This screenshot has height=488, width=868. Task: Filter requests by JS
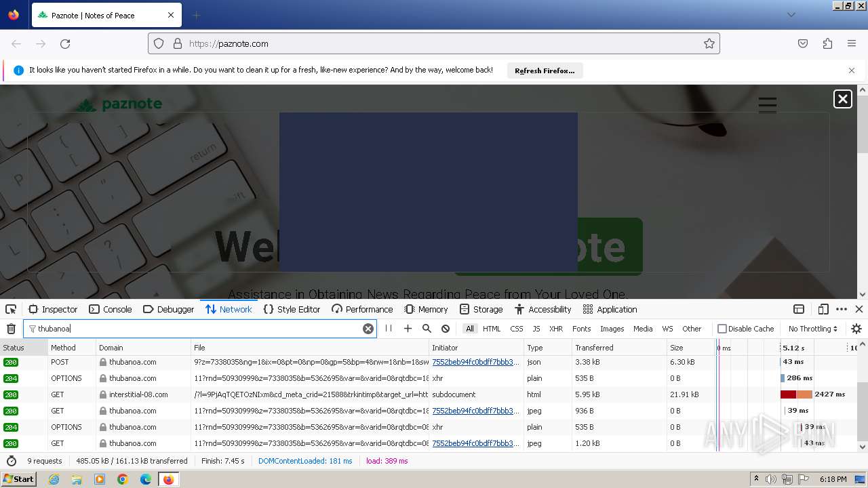(x=536, y=329)
